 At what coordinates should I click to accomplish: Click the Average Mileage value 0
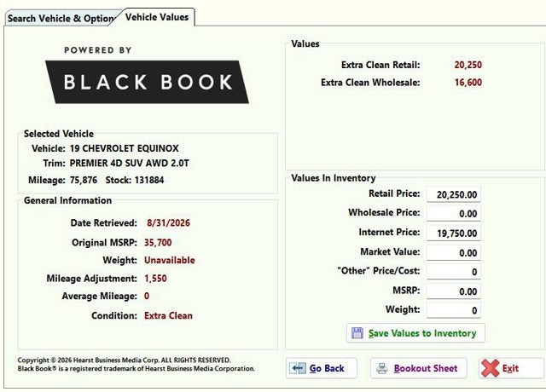click(147, 296)
